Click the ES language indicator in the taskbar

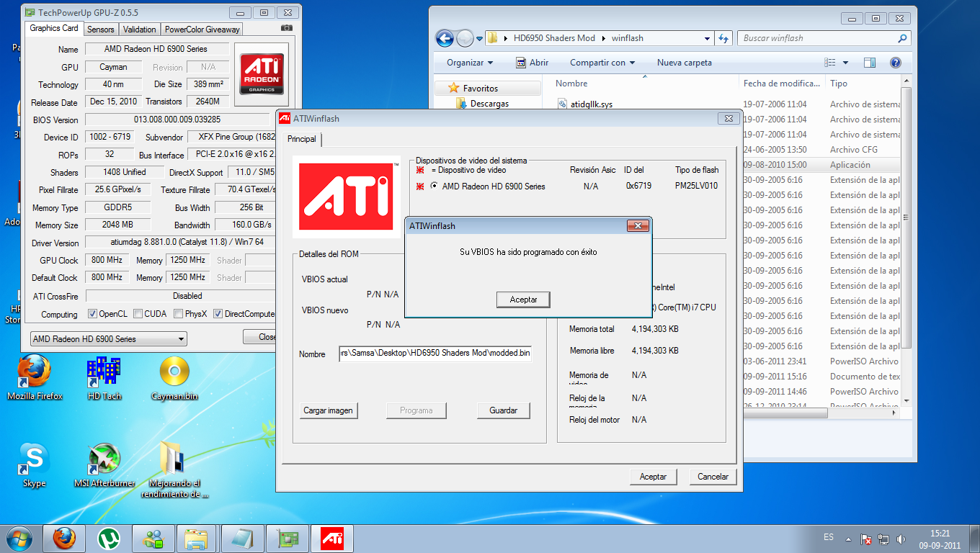829,537
